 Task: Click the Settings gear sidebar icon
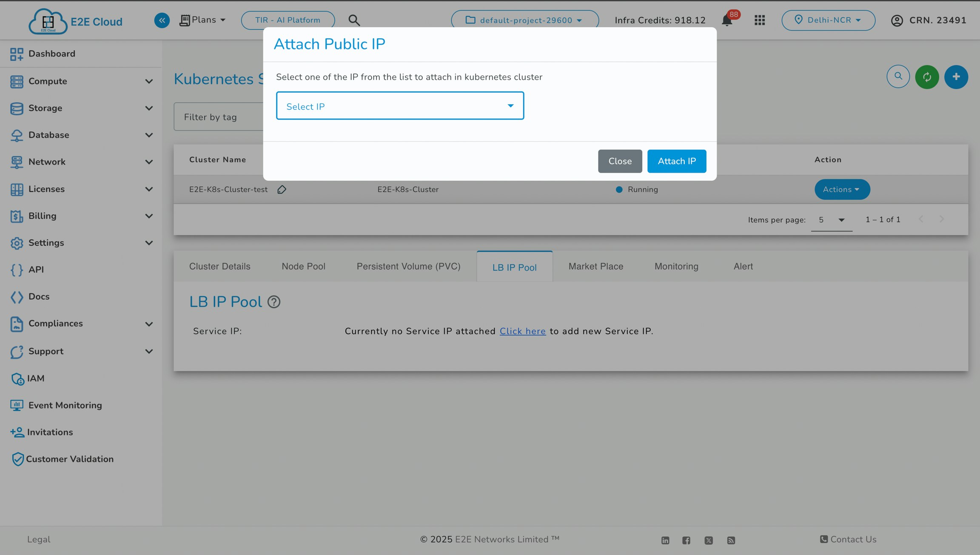tap(17, 243)
